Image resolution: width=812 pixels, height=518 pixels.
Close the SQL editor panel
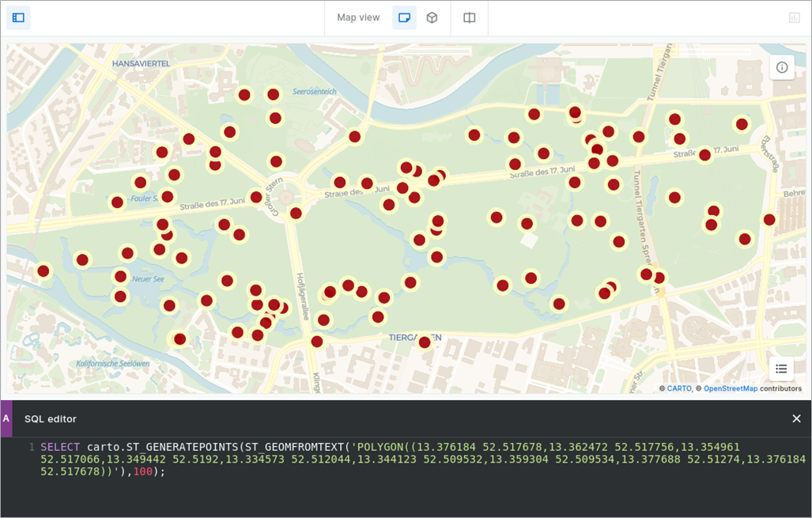(796, 418)
